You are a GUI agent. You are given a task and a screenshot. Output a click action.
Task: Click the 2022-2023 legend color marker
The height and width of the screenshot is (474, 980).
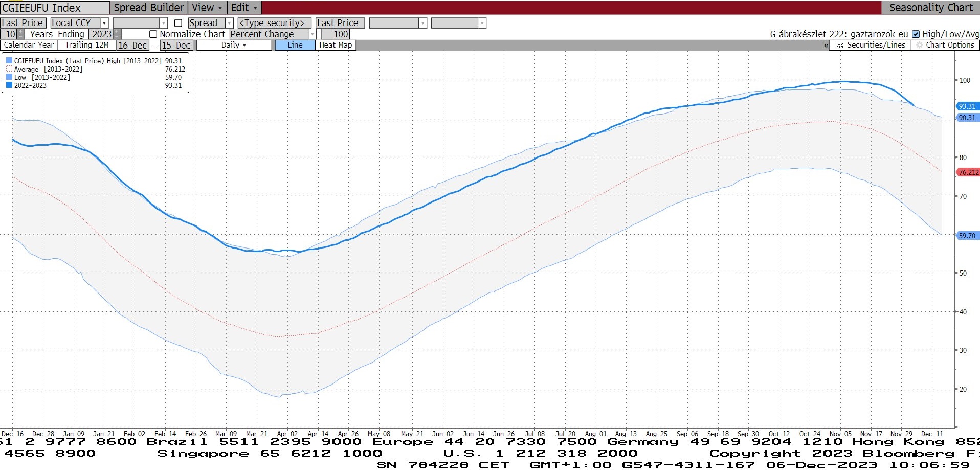pos(9,85)
